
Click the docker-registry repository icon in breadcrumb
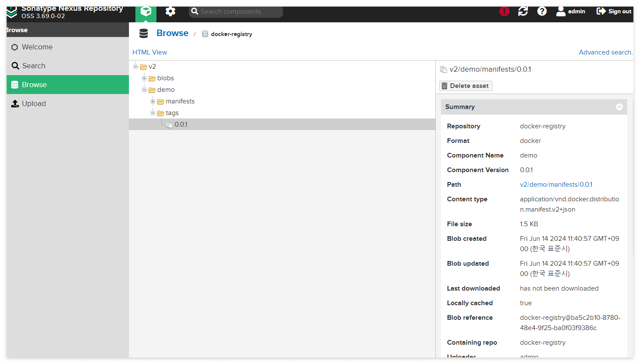205,34
